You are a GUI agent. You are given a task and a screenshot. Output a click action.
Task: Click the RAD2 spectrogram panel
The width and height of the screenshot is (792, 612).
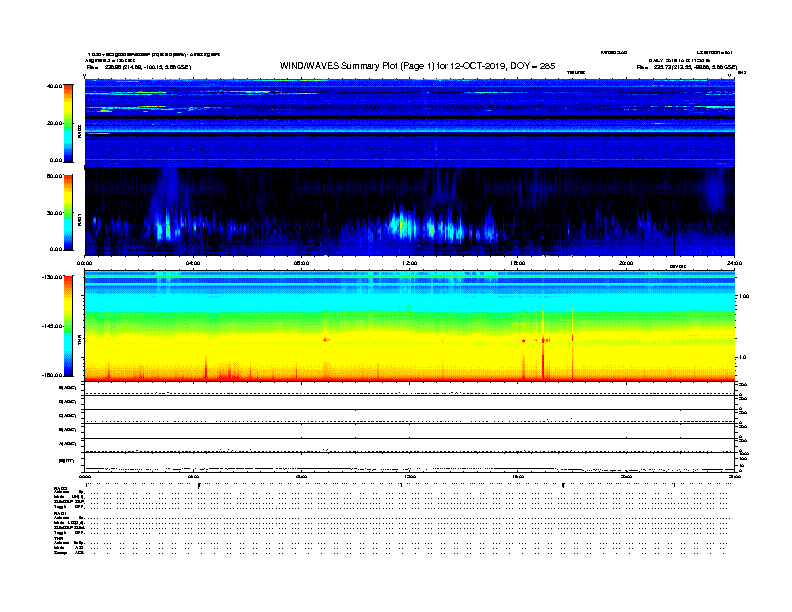[410, 123]
